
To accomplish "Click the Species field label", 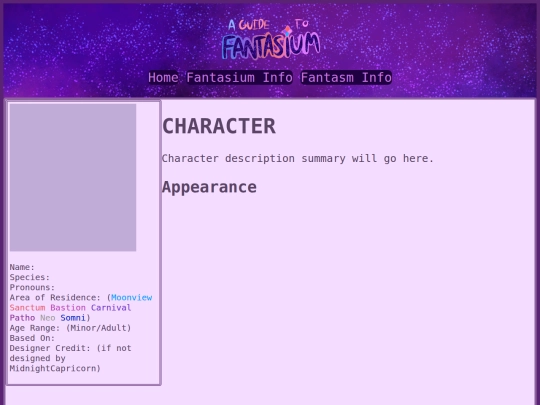I will (30, 277).
